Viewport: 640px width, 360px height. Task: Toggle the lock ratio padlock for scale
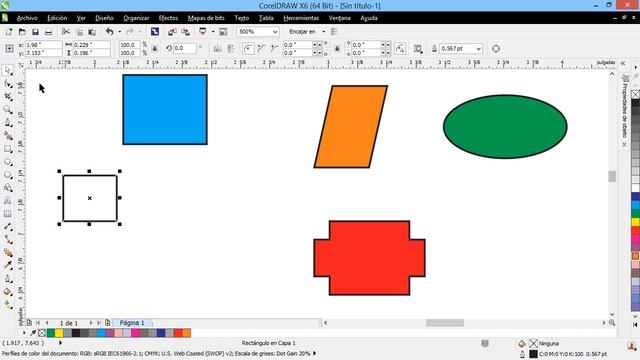point(155,49)
